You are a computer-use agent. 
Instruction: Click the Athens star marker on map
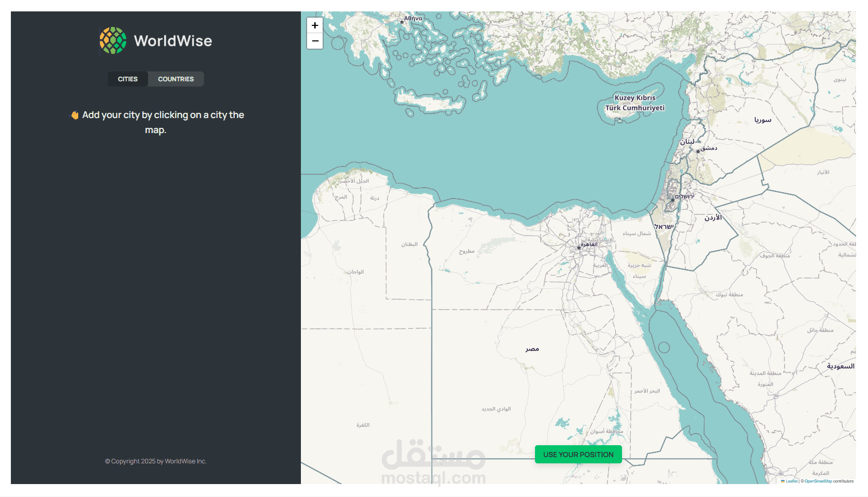click(402, 22)
